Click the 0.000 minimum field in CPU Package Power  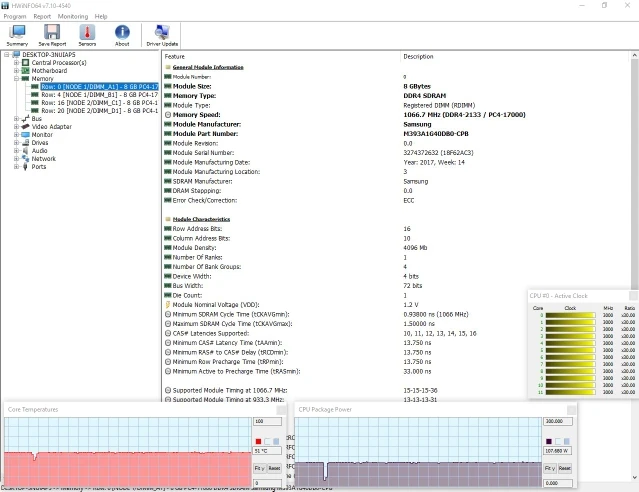tap(558, 483)
